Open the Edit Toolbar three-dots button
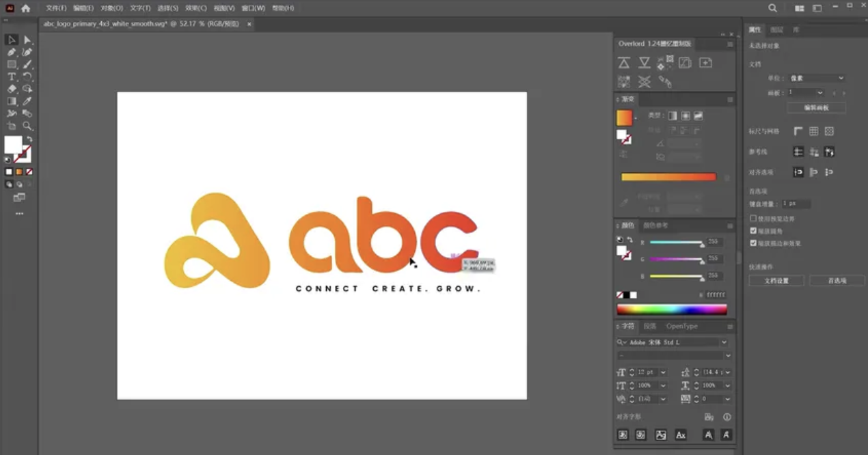 [19, 214]
